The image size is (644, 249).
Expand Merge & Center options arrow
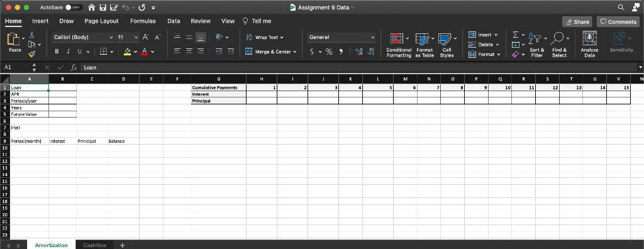pos(294,52)
